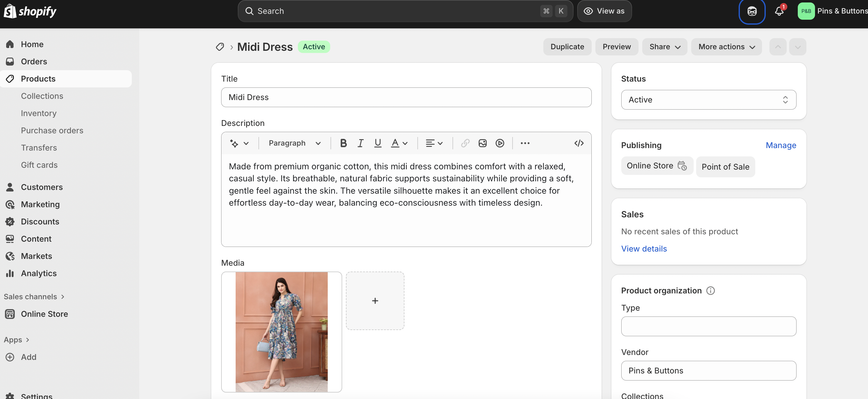Click the Product organization info icon

[710, 291]
